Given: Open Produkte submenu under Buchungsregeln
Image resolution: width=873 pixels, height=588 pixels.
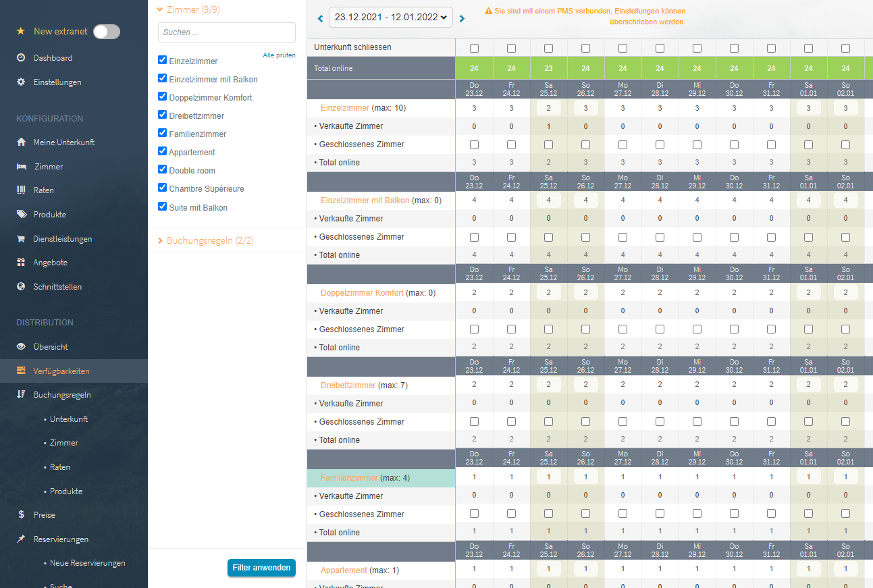Looking at the screenshot, I should (66, 491).
